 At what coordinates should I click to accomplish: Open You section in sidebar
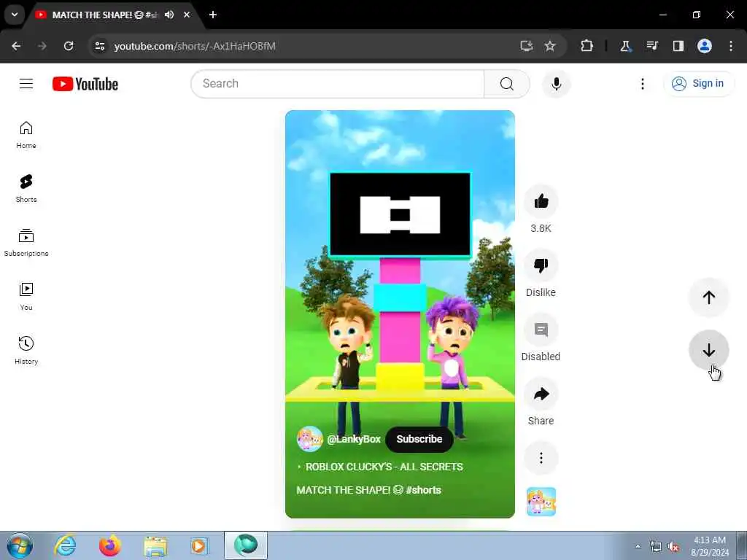[26, 297]
